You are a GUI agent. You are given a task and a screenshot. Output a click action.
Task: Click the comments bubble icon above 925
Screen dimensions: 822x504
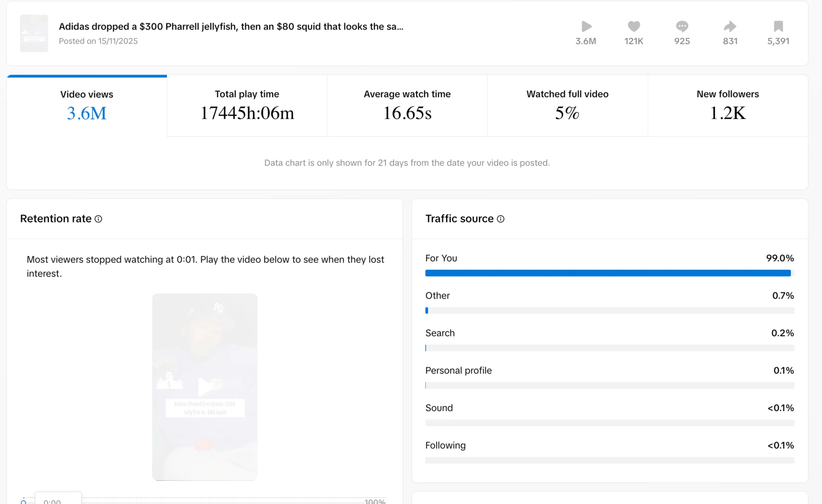click(x=682, y=26)
